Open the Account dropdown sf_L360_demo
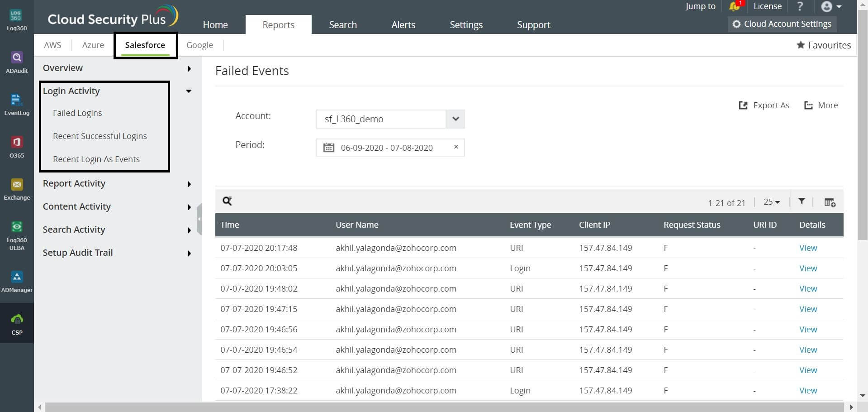The width and height of the screenshot is (868, 412). [x=390, y=119]
